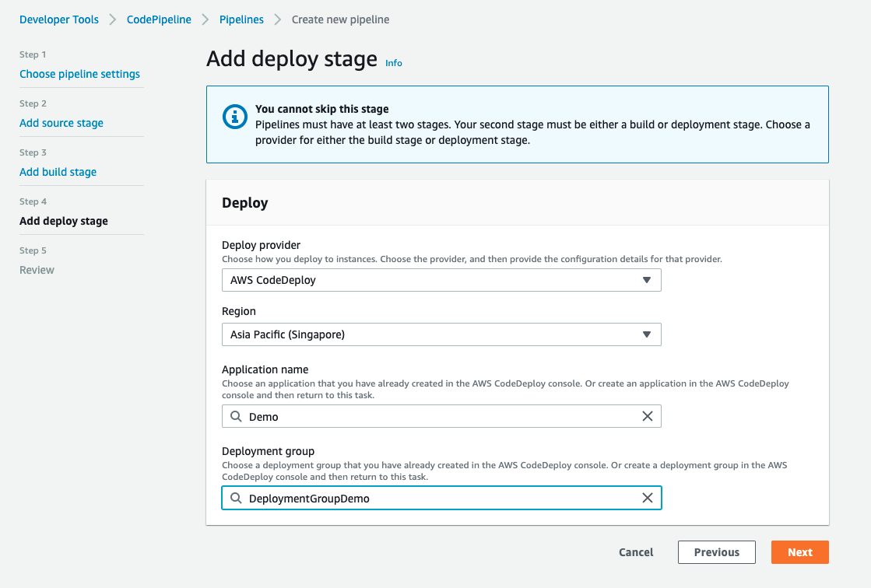Clear the Deployment group field with X

647,498
